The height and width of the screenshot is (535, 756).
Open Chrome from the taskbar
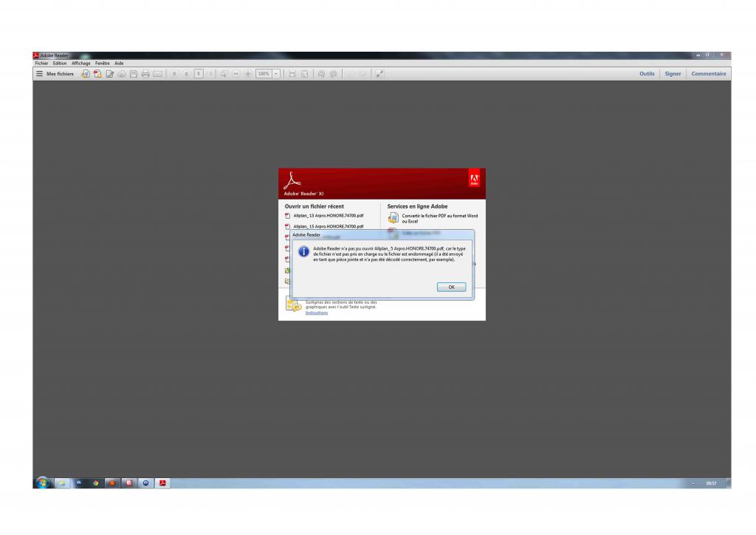(x=96, y=483)
